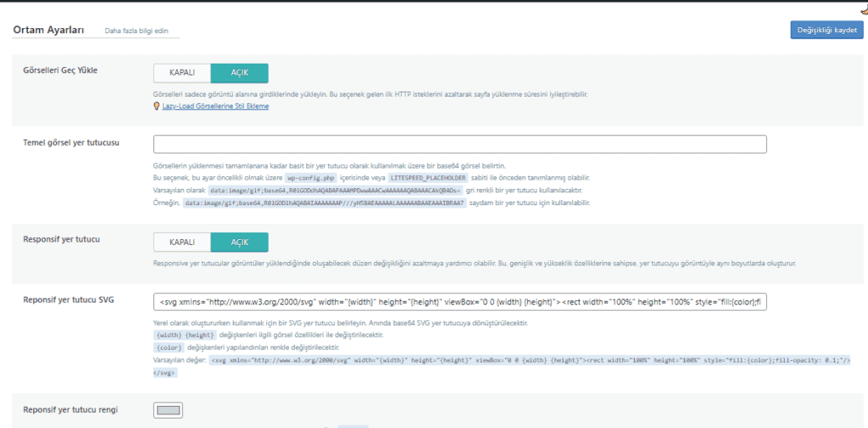Open Lazy-Load Görsellerine Stil Ekleme link
Viewport: 868px width, 428px height.
(x=215, y=106)
